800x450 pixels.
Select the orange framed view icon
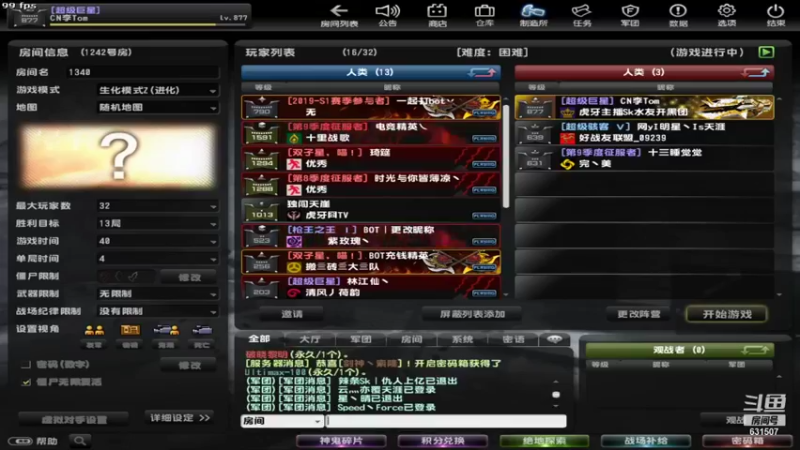[130, 331]
